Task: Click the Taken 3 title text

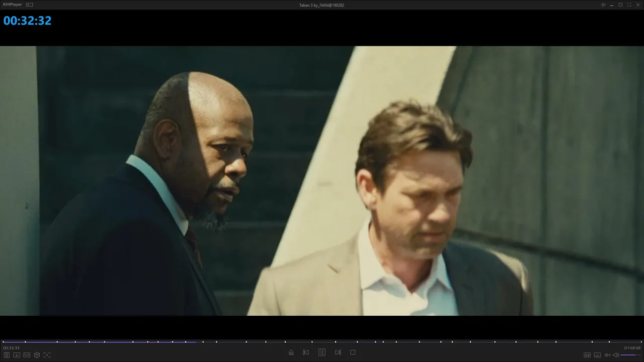Action: click(x=321, y=5)
